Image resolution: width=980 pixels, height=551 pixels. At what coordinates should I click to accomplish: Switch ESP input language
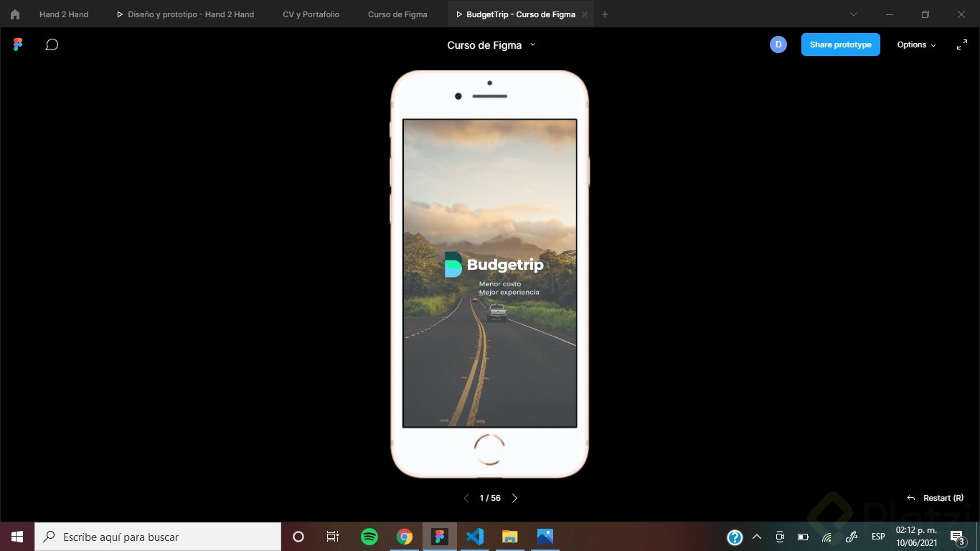point(878,537)
